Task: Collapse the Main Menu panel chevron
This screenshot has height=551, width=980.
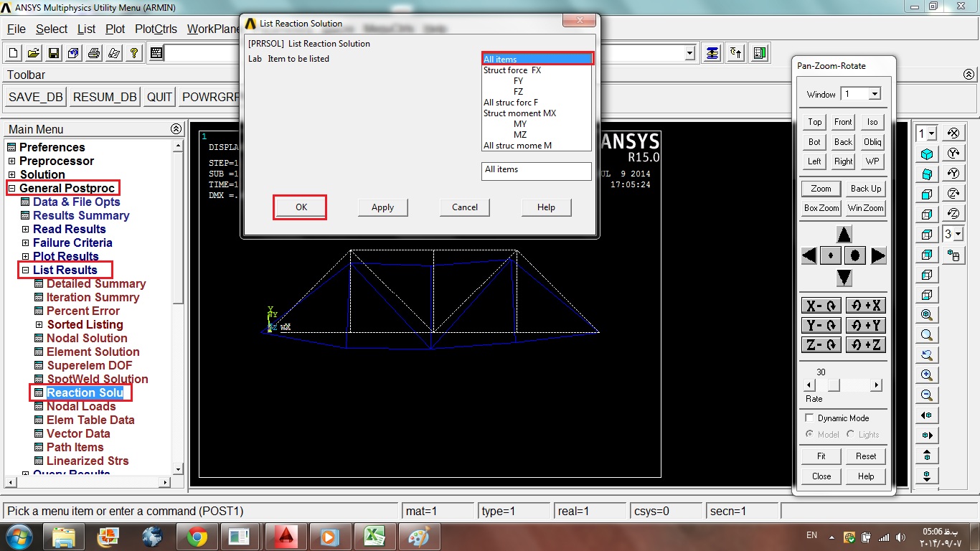Action: (176, 129)
